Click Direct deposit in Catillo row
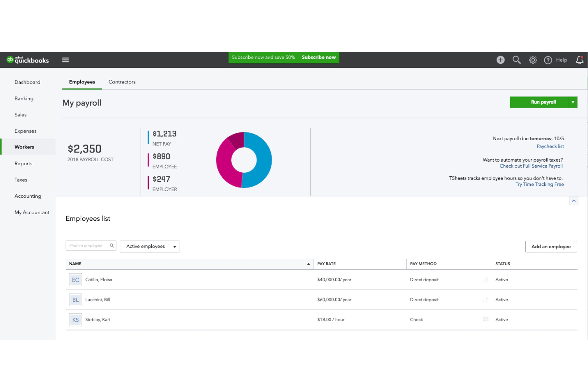Image resolution: width=588 pixels, height=392 pixels. pos(424,280)
